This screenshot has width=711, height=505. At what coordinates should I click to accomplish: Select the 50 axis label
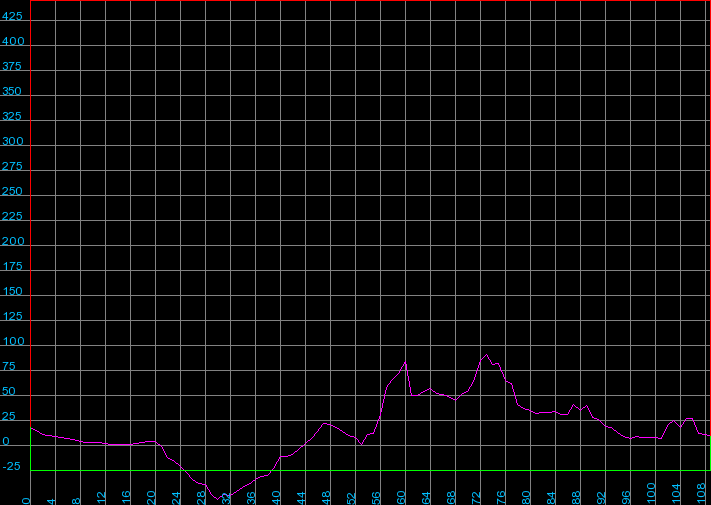coord(9,391)
